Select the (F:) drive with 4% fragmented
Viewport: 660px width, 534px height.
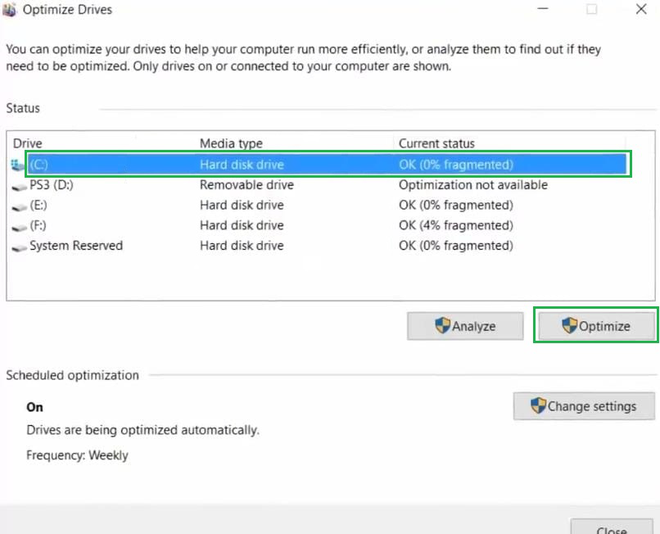(x=240, y=225)
